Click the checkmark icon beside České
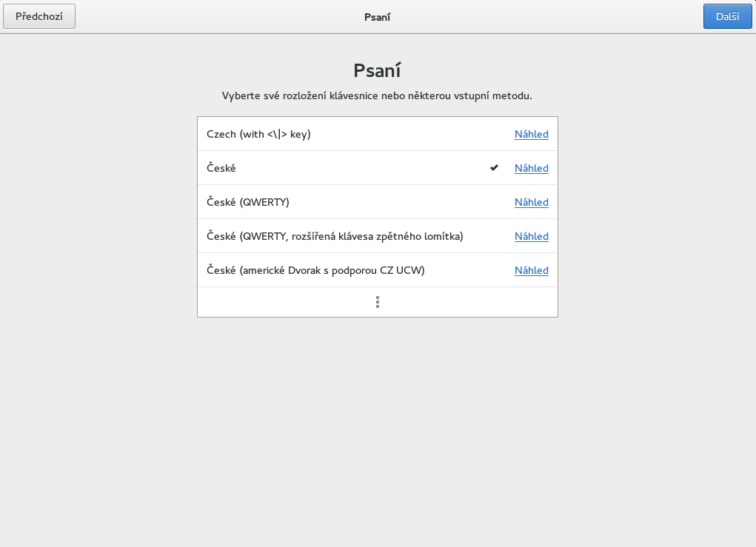 click(494, 168)
